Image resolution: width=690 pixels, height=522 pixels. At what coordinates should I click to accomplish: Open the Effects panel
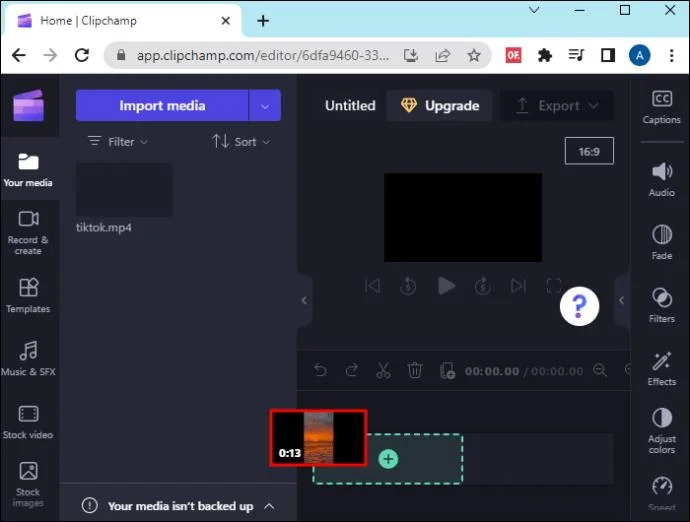[661, 368]
